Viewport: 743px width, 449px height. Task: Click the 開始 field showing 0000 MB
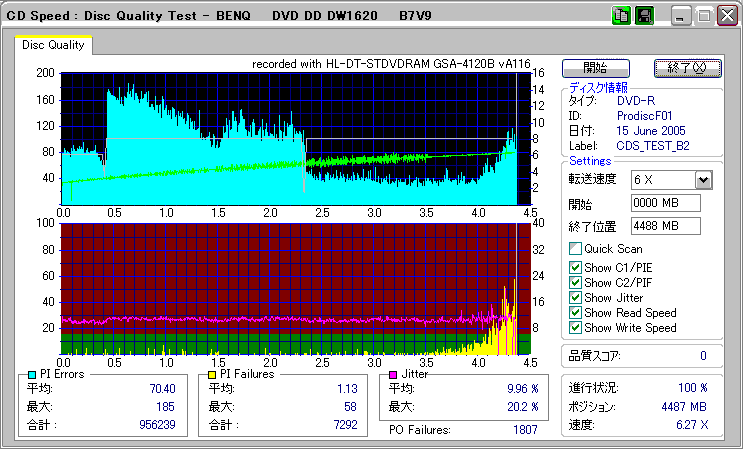pos(666,203)
